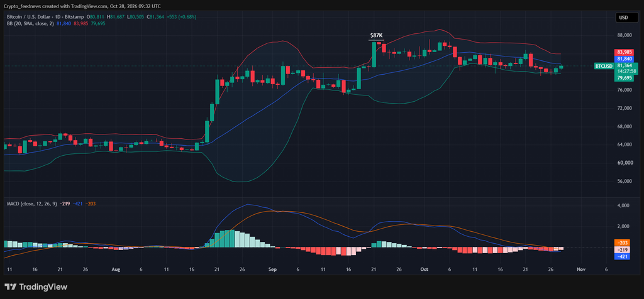Viewport: 644px width, 299px height.
Task: Click the green 79,695 lower band axis tag
Action: click(x=625, y=78)
